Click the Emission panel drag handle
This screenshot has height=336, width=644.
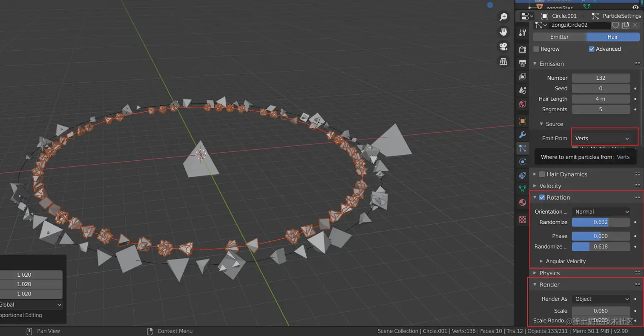tap(637, 64)
